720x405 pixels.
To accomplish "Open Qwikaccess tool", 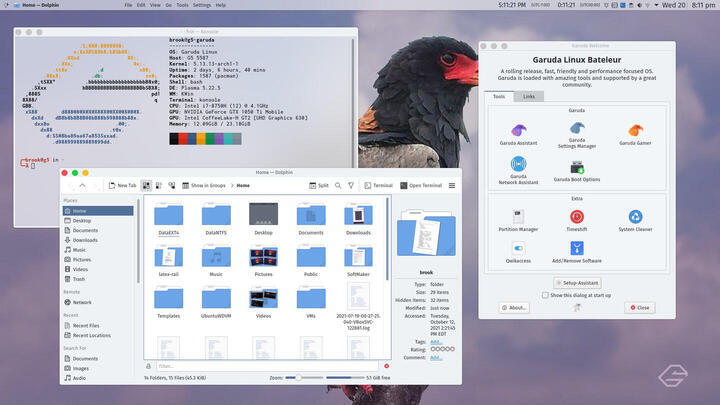I will [x=518, y=252].
